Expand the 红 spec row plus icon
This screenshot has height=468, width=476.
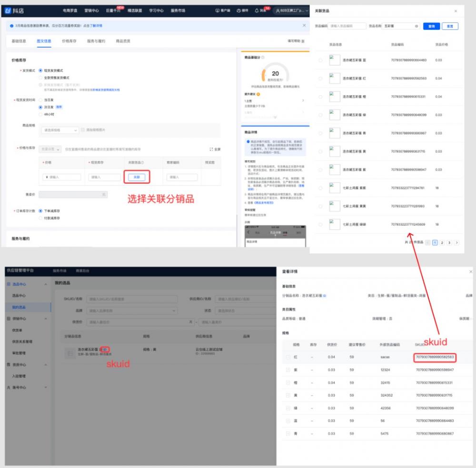tap(288, 357)
